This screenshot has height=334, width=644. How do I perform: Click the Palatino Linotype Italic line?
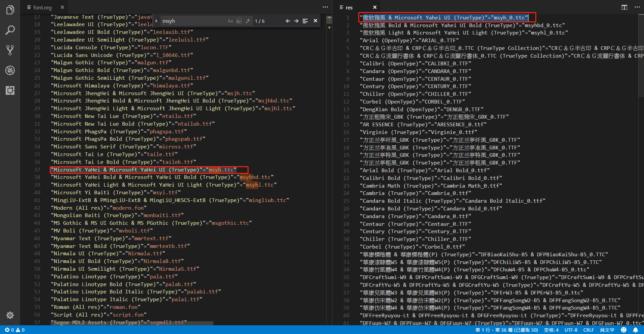coord(127,299)
